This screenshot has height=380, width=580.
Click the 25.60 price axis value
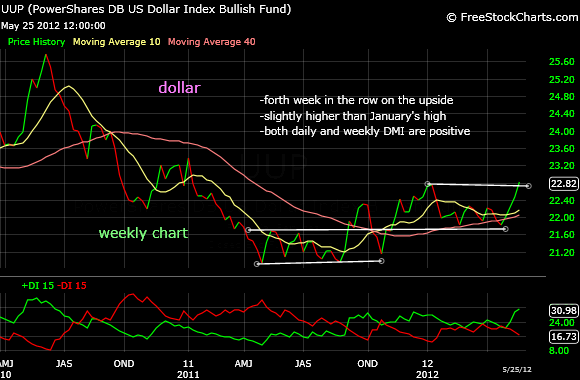pyautogui.click(x=562, y=61)
